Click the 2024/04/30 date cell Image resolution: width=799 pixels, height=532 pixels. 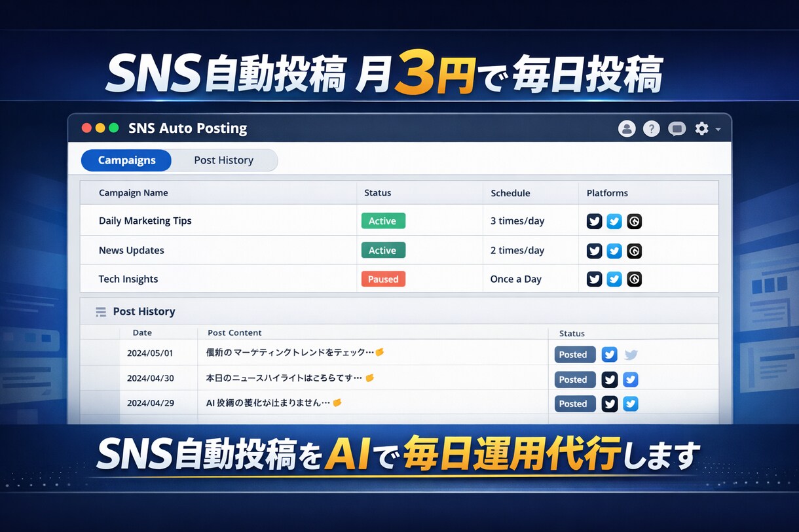[150, 378]
